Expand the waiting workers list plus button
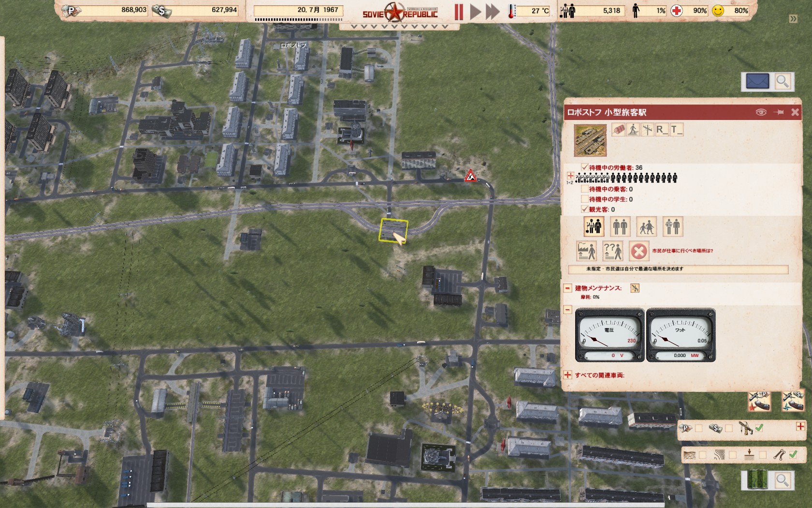Viewport: 812px width, 508px height. click(x=570, y=176)
